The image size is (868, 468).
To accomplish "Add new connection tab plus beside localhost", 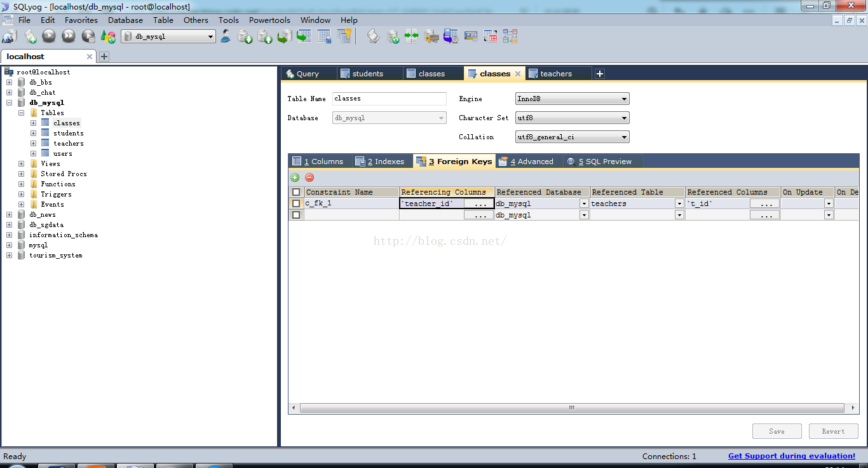I will [x=104, y=57].
